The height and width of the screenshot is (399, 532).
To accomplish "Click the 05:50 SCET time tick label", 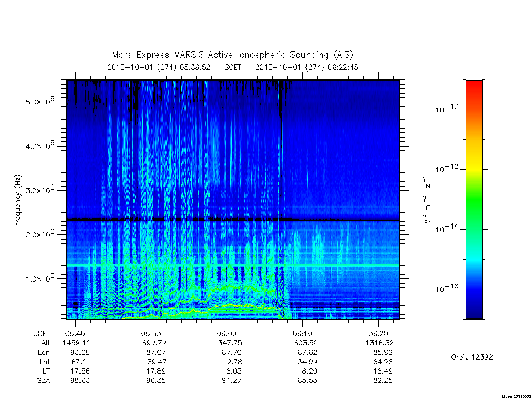I will pos(151,334).
